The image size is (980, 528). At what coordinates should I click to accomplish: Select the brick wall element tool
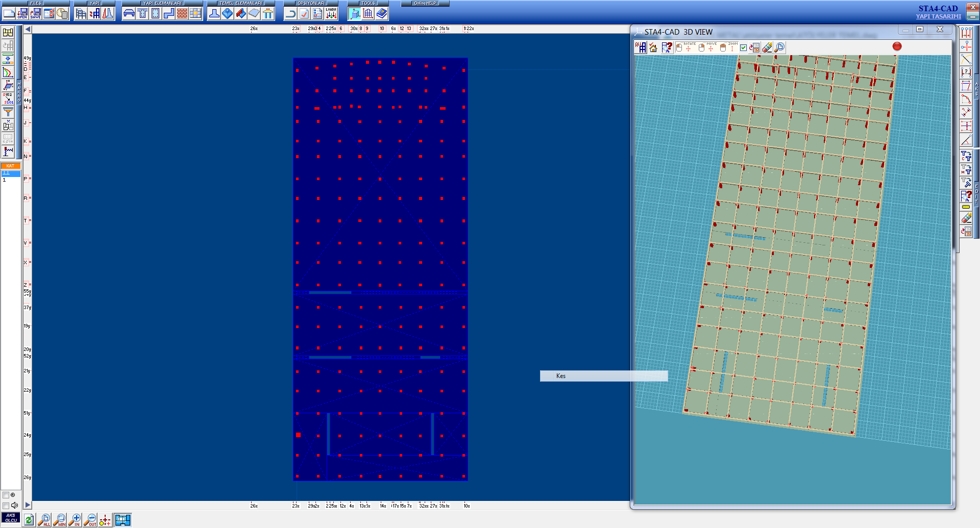[182, 13]
